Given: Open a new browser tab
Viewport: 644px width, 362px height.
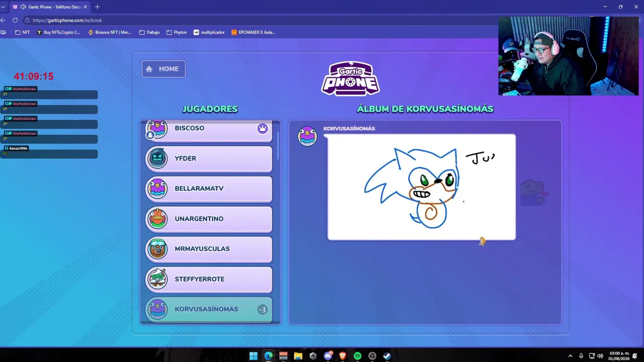Looking at the screenshot, I should 97,7.
